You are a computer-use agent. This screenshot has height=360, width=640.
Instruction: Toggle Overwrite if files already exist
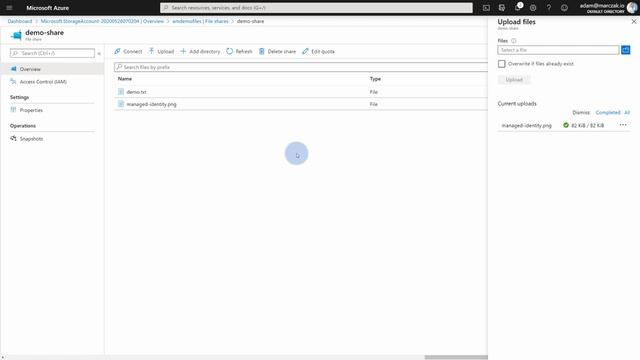pyautogui.click(x=502, y=64)
